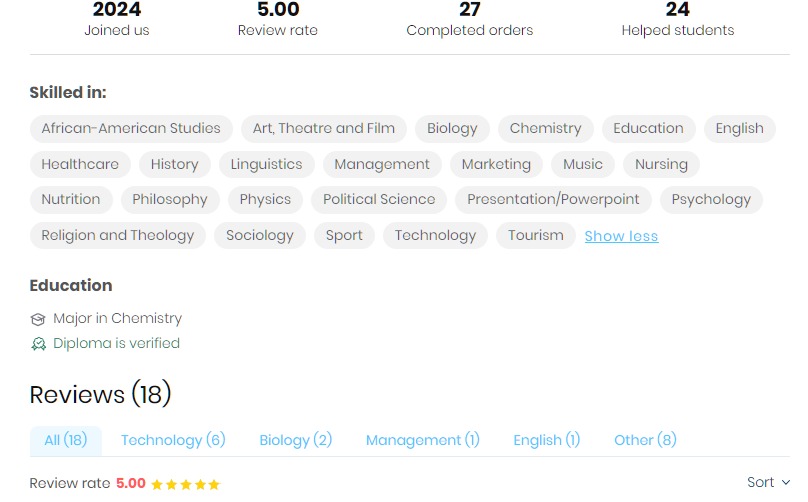Show English (1) reviews

coord(546,440)
